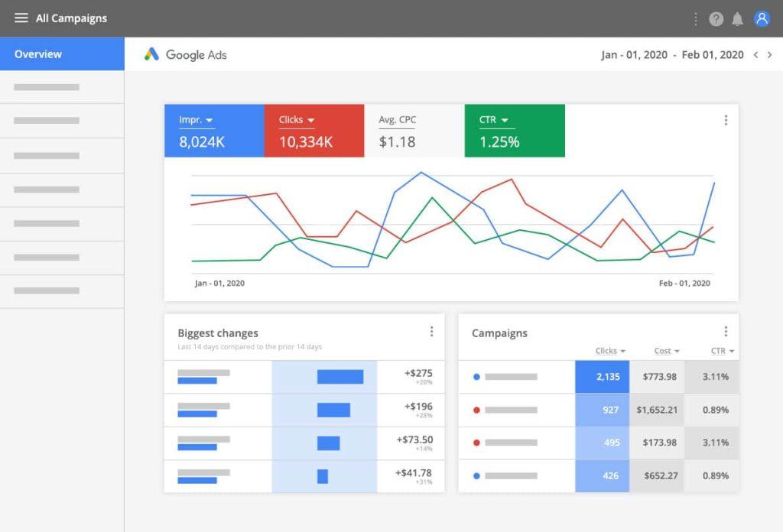Click the Google Ads logo
783x532 pixels.
186,55
